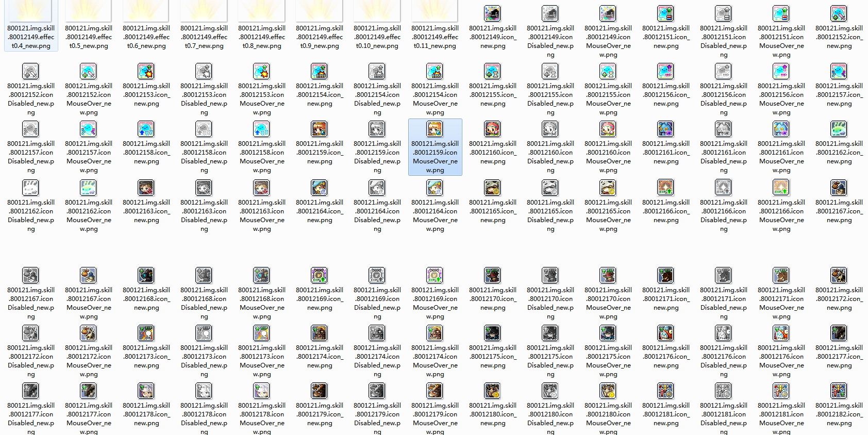Pick the 80012161.iconDisabled_new.png file icon

(x=724, y=129)
